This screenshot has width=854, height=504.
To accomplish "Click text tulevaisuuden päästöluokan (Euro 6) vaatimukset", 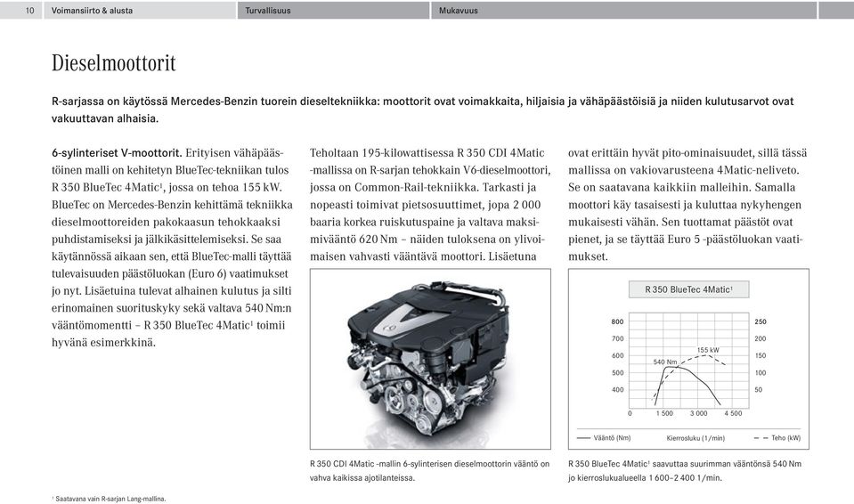I will point(170,273).
